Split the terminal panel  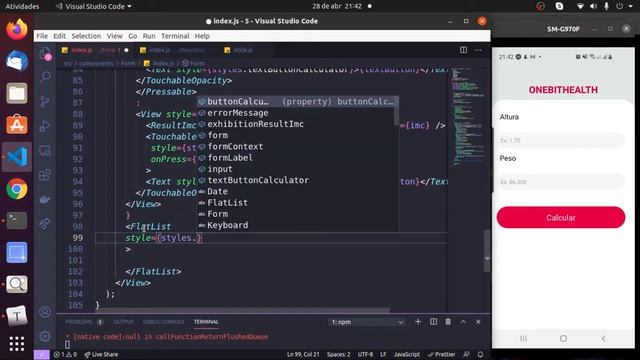[433, 322]
